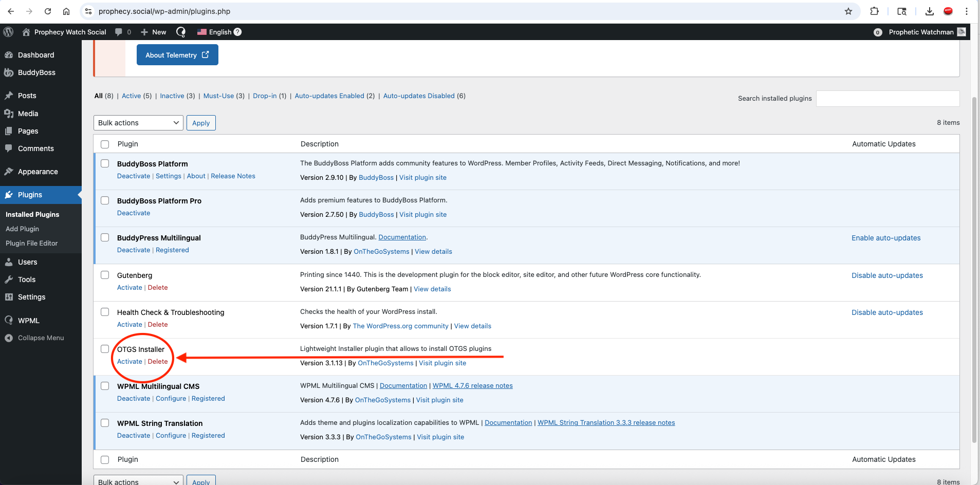Click Configure under WPML Multilingual CMS
Viewport: 980px width, 485px height.
[171, 399]
